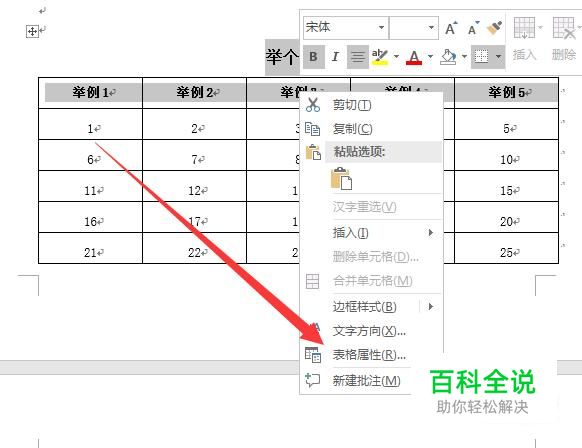Open the Insert table icon's dropdown arrow

click(540, 27)
